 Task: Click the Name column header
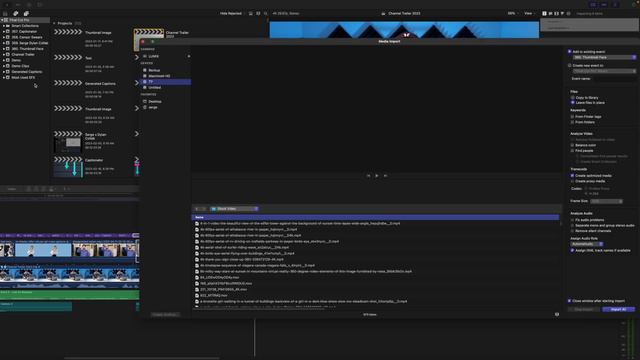[376, 217]
